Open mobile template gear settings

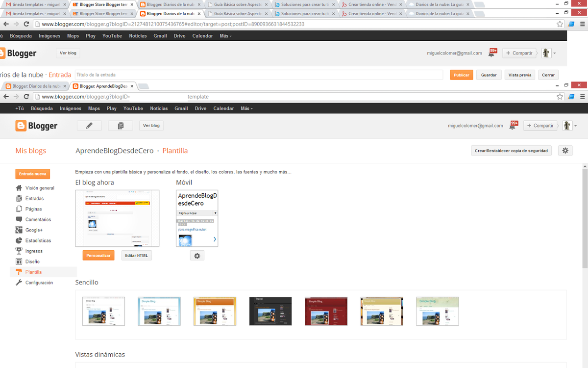(197, 256)
